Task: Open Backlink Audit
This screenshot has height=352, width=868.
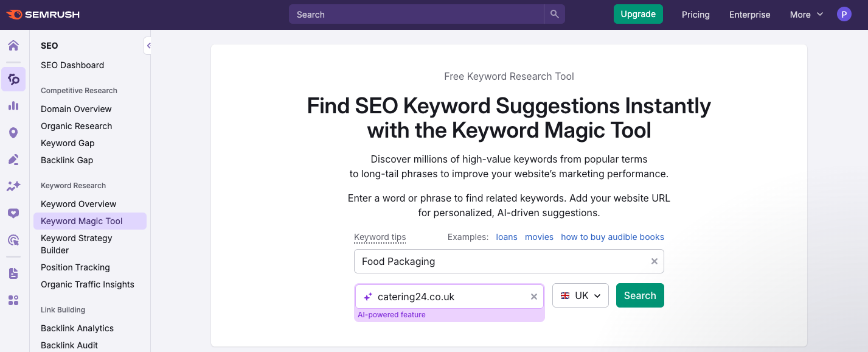Action: pyautogui.click(x=69, y=345)
